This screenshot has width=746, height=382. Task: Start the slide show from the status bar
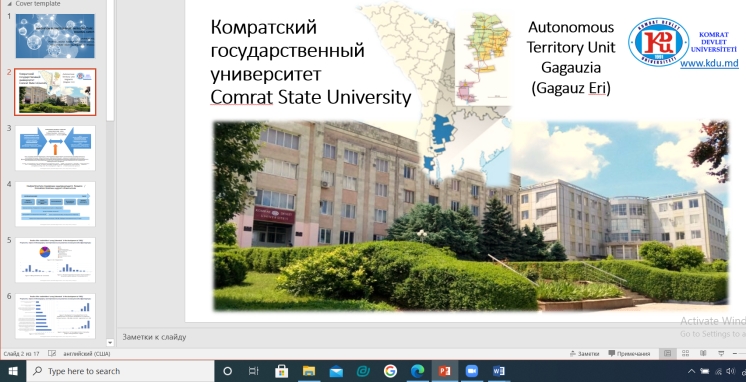tap(721, 353)
